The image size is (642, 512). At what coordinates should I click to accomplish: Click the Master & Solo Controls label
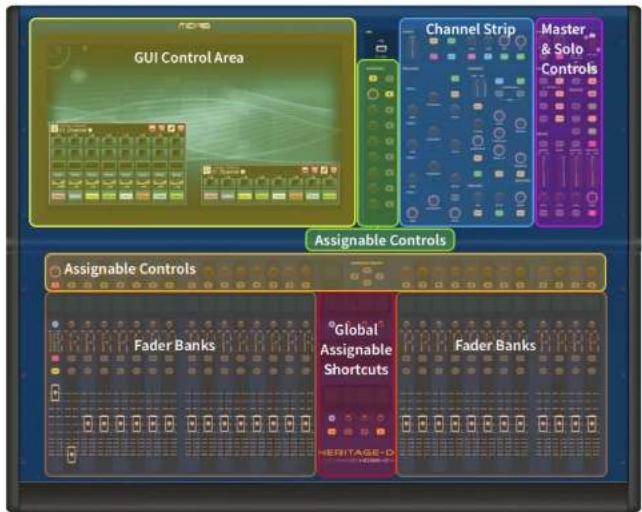tap(569, 49)
